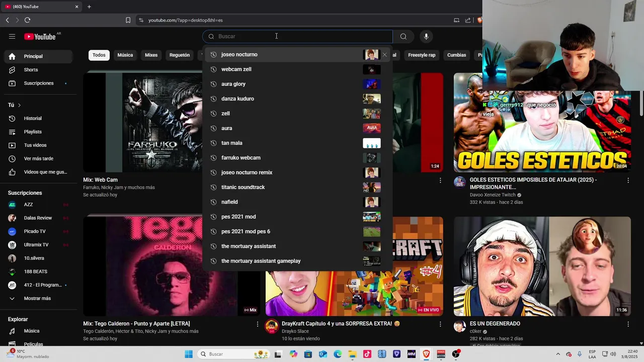Viewport: 644px width, 362px height.
Task: Click the browser address bar URL
Action: point(186,20)
